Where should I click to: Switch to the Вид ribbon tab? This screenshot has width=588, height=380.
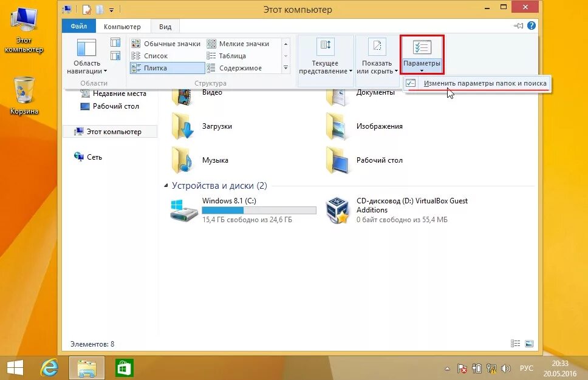[x=165, y=27]
